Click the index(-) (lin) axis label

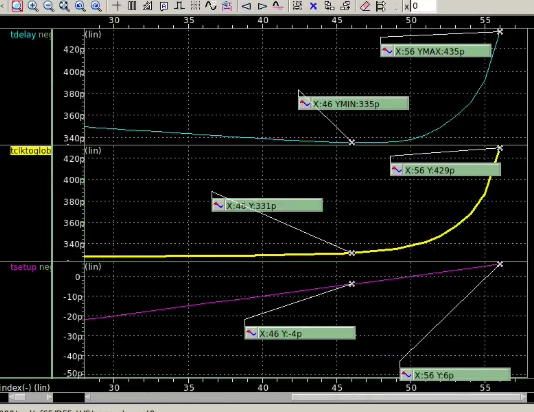coord(25,387)
